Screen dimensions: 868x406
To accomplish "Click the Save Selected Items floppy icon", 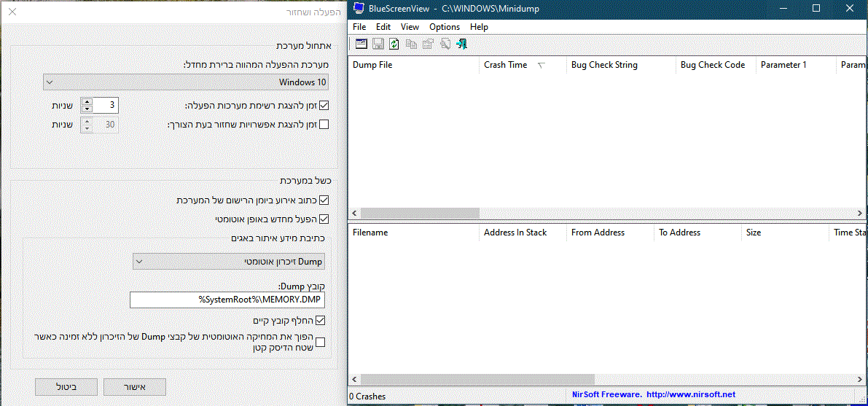I will (378, 44).
